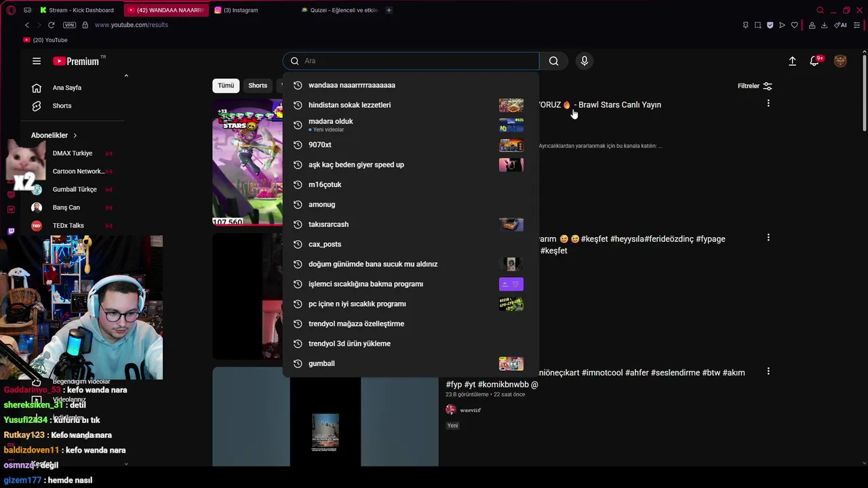Select suggestion takısrarcash

click(411, 224)
